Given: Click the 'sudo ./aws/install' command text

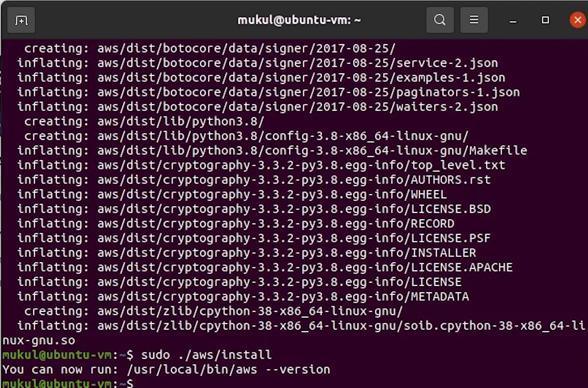Looking at the screenshot, I should point(206,355).
